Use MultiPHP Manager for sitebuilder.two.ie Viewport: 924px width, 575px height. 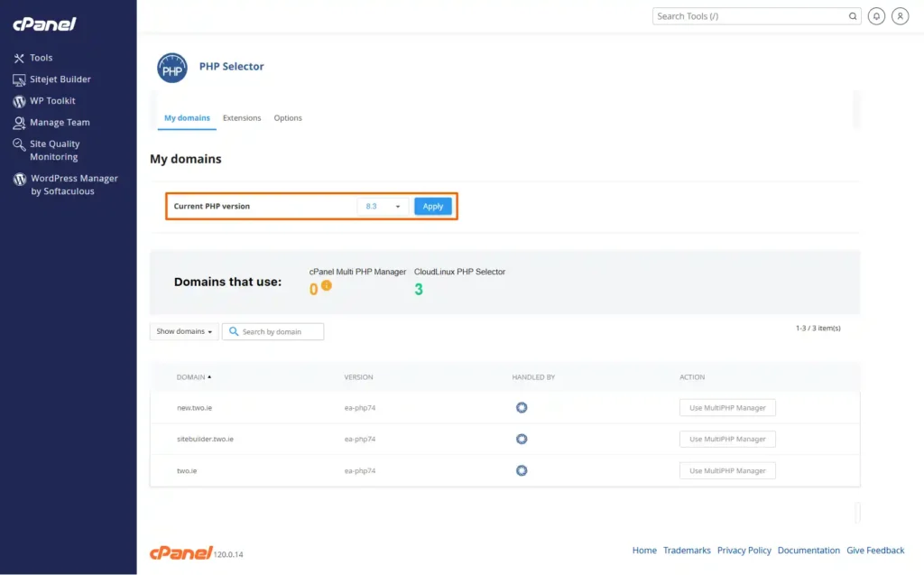tap(727, 439)
